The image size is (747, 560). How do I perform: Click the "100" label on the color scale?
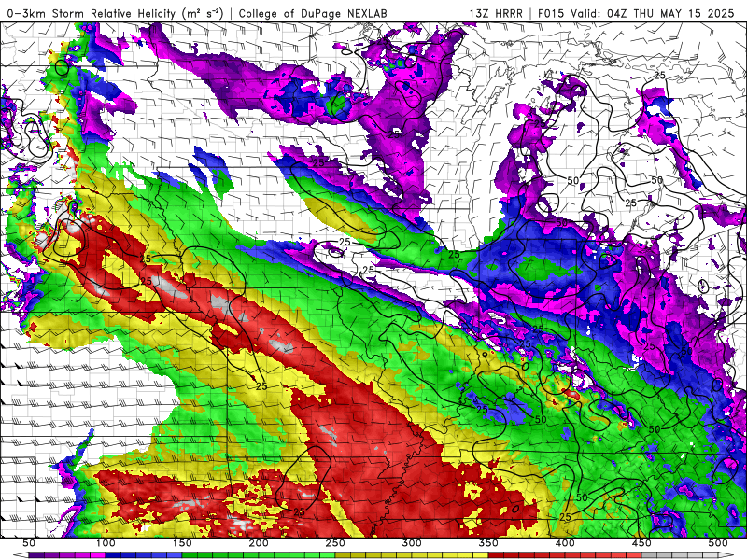(106, 543)
